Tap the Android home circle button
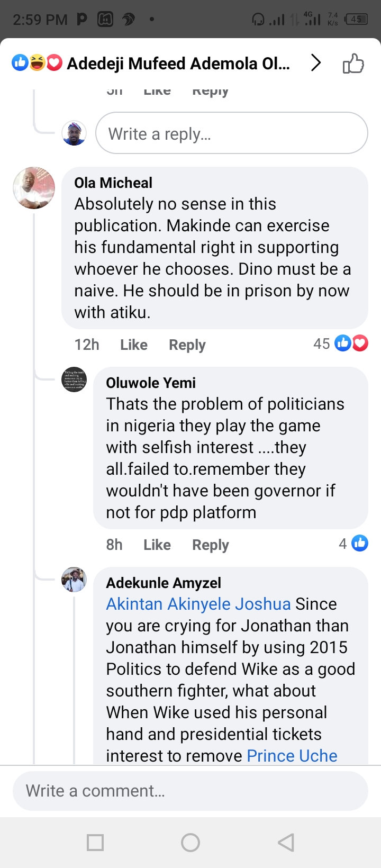Image resolution: width=381 pixels, height=868 pixels. pos(190,842)
